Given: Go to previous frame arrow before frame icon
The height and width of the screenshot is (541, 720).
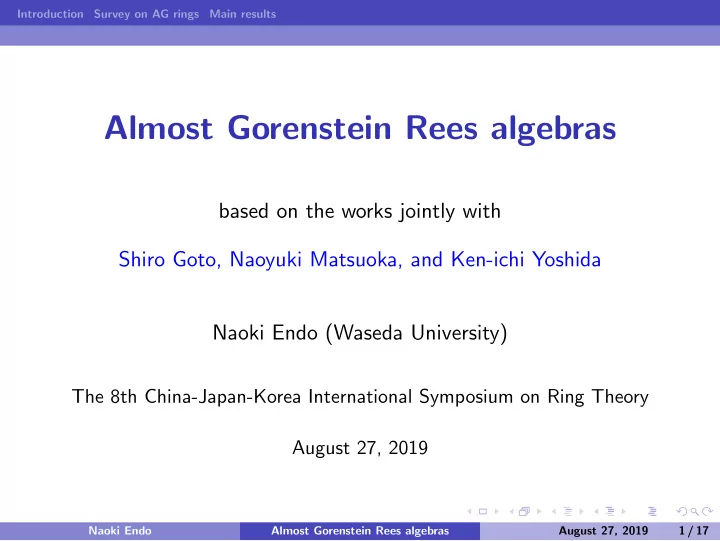Looking at the screenshot, I should point(511,511).
